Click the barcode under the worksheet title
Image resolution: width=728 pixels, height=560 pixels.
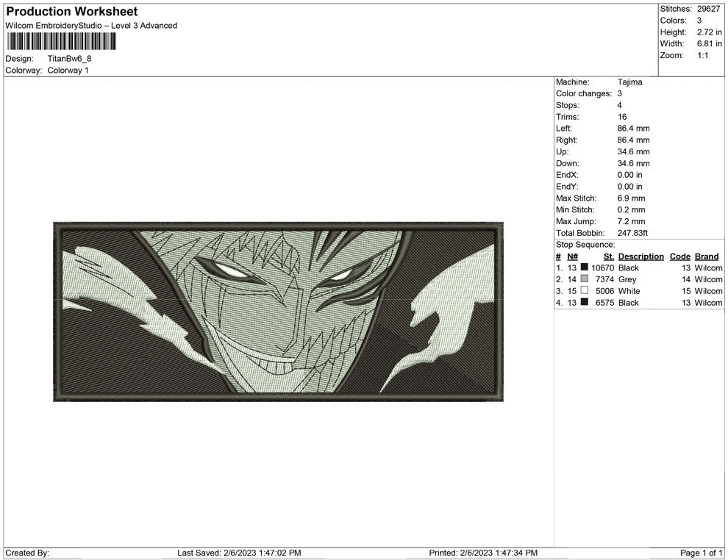point(61,41)
